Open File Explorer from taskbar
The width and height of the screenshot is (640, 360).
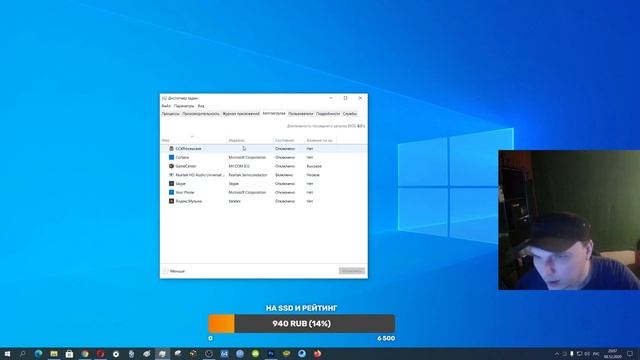click(54, 354)
